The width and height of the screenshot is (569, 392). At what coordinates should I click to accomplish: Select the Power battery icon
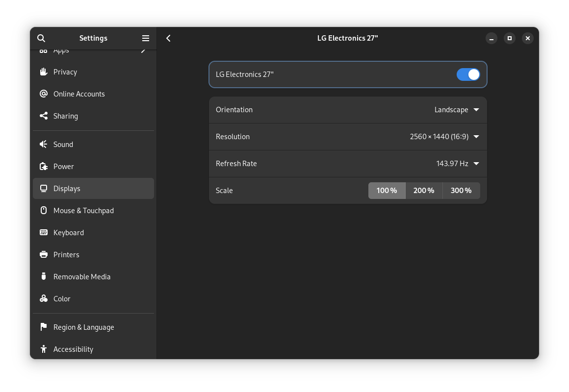(43, 166)
